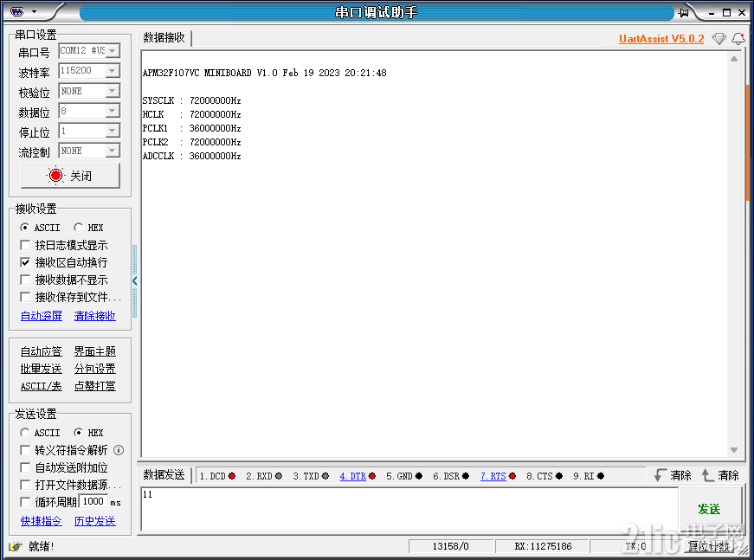Click the DCD signal indicator
Image resolution: width=754 pixels, height=560 pixels.
pyautogui.click(x=232, y=476)
